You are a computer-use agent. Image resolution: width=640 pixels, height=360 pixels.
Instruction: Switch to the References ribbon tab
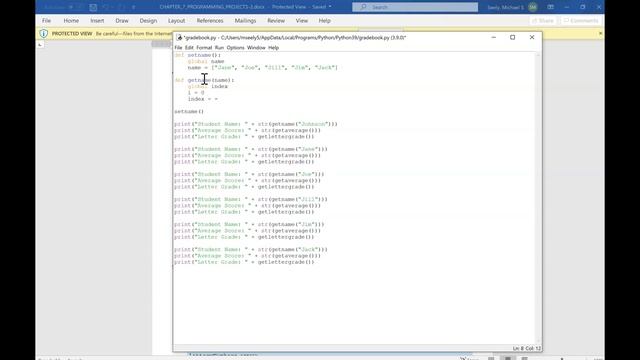[x=210, y=20]
